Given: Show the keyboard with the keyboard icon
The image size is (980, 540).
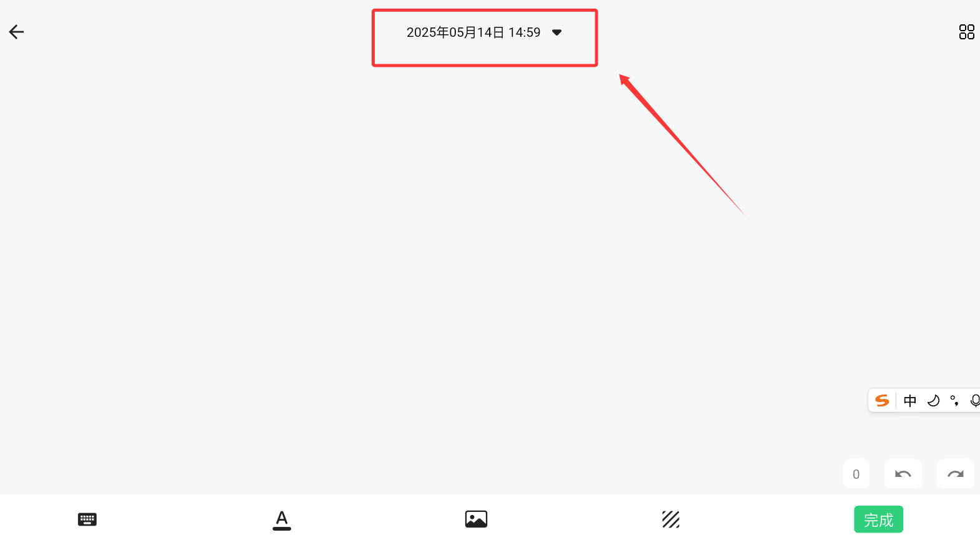Looking at the screenshot, I should (x=87, y=519).
